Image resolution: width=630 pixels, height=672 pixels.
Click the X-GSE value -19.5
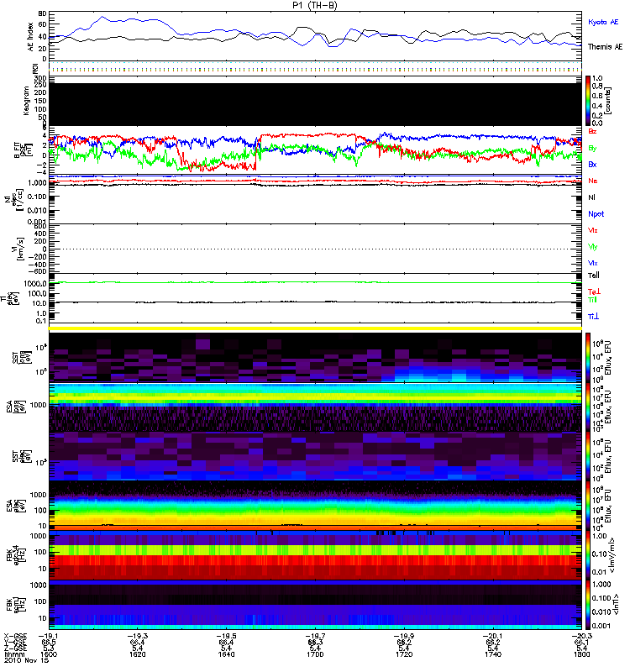(x=226, y=636)
